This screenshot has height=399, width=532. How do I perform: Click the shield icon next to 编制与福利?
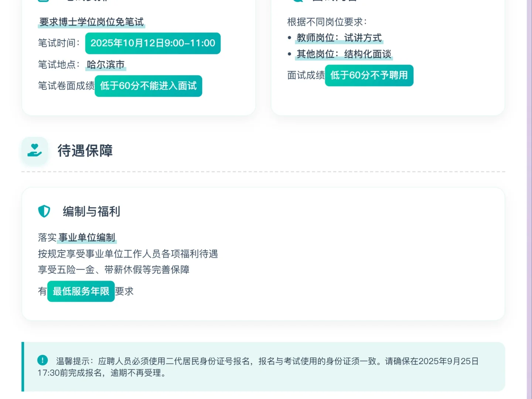[x=44, y=211]
